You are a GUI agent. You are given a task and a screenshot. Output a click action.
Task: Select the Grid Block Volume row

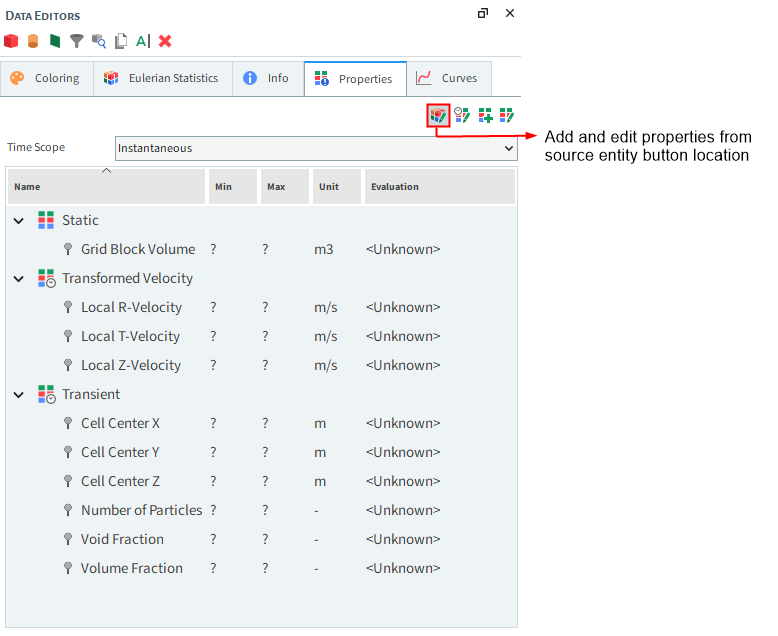coord(261,249)
